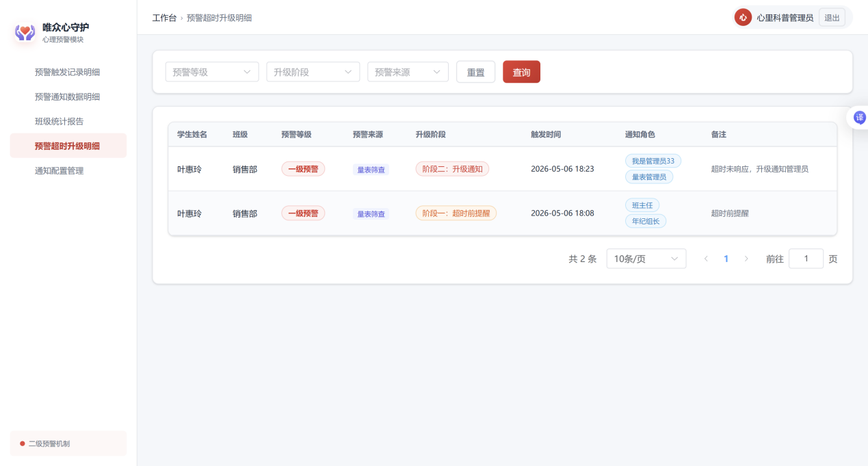Click the 我是管理员33 role tag
868x466 pixels.
point(653,161)
